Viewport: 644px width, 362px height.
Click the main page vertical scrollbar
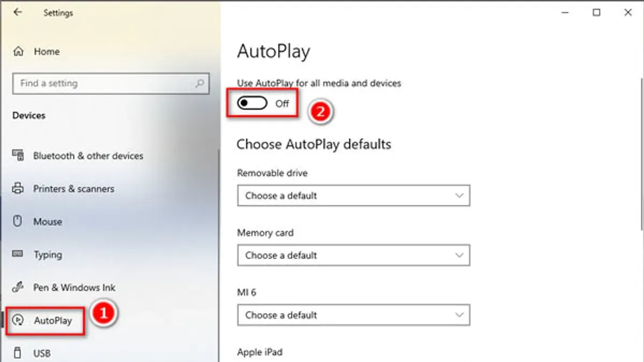click(641, 156)
